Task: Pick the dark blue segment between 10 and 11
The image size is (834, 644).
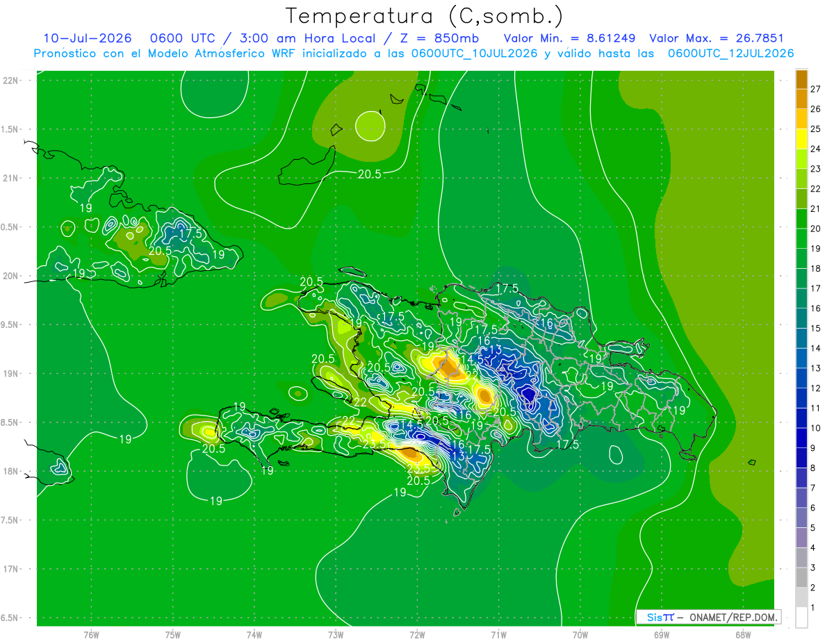Action: pos(801,418)
